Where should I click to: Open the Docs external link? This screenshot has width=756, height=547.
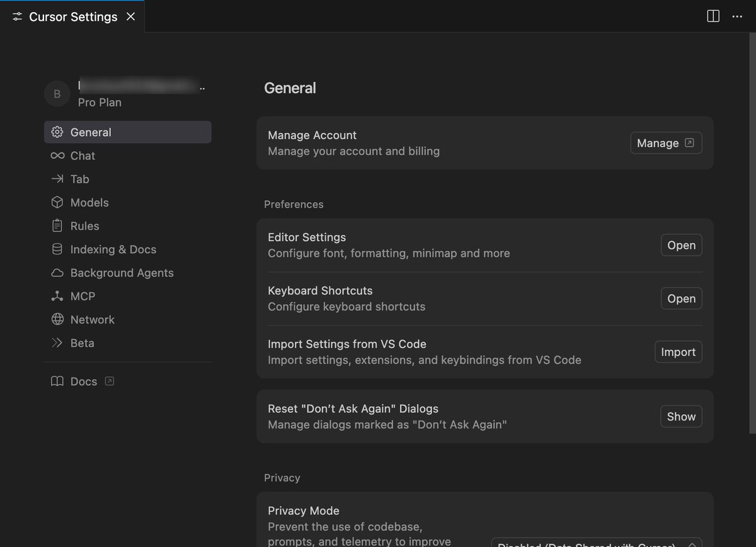pyautogui.click(x=83, y=381)
